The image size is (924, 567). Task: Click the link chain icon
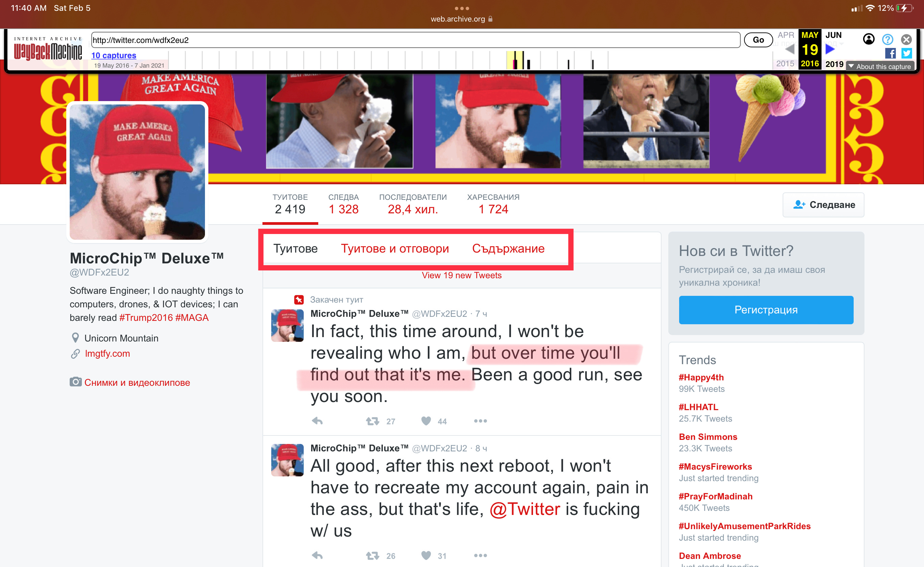pyautogui.click(x=75, y=354)
